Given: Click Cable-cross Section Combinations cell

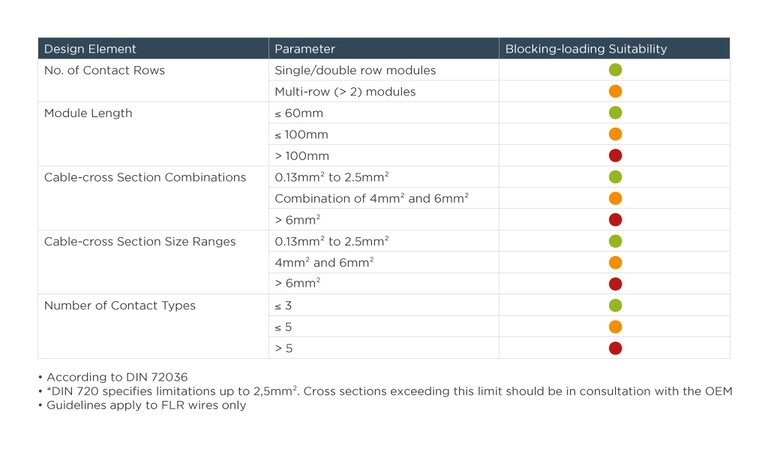Looking at the screenshot, I should [x=145, y=177].
